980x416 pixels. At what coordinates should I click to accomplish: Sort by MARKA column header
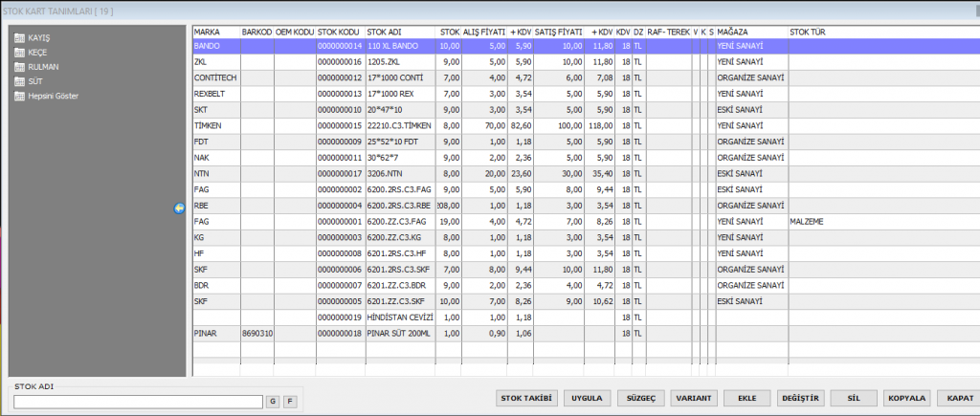coord(215,32)
